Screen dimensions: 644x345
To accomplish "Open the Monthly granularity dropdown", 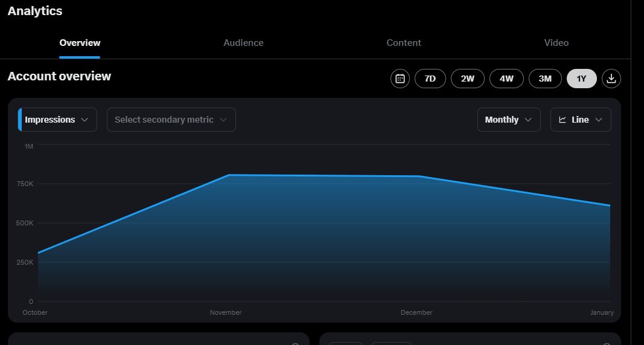I will tap(508, 120).
